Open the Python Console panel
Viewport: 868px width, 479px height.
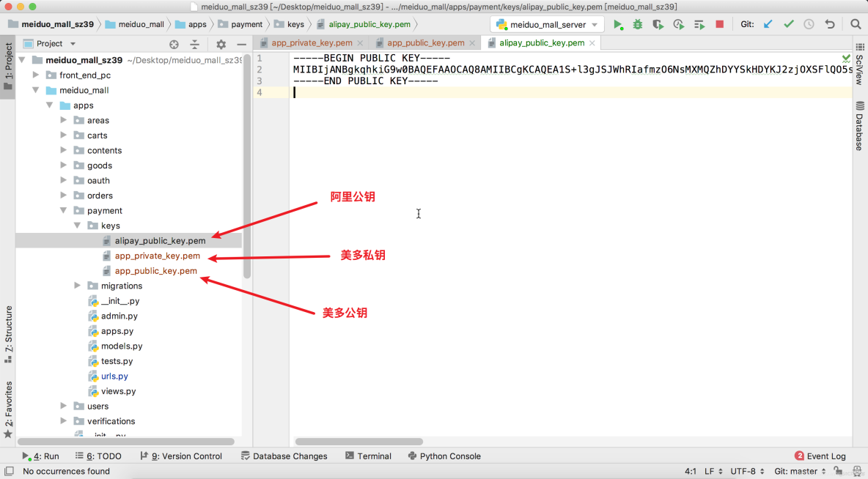[444, 456]
